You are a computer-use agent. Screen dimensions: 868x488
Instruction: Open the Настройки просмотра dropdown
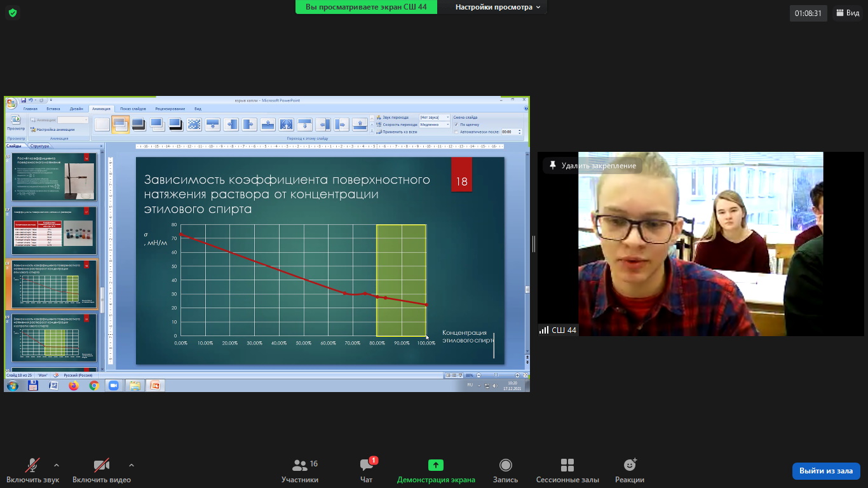[x=498, y=7]
